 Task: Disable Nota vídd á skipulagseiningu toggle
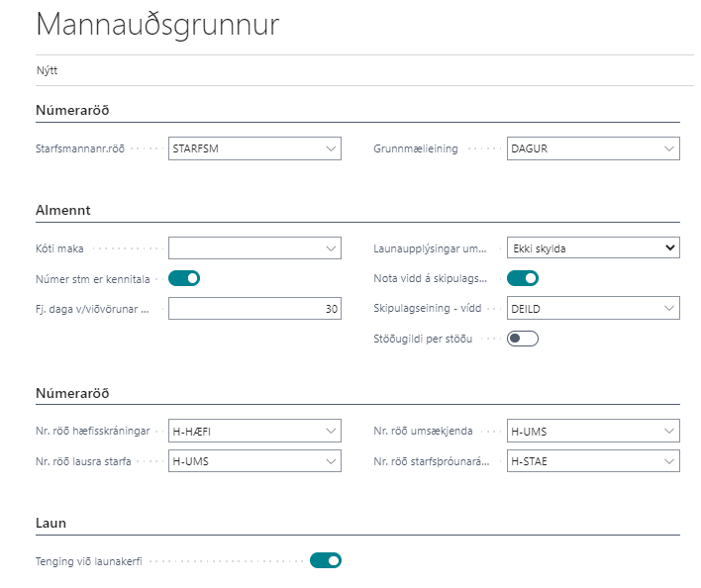pyautogui.click(x=522, y=278)
